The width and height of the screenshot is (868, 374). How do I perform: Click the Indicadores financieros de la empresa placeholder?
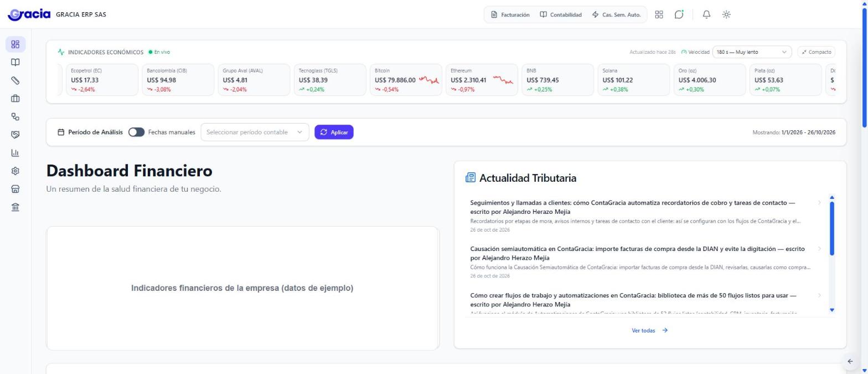coord(242,288)
